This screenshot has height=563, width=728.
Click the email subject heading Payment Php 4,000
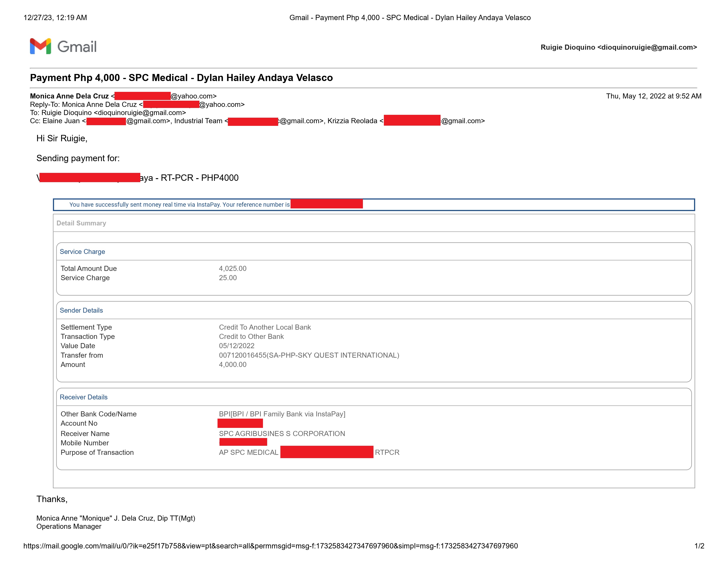pyautogui.click(x=181, y=78)
